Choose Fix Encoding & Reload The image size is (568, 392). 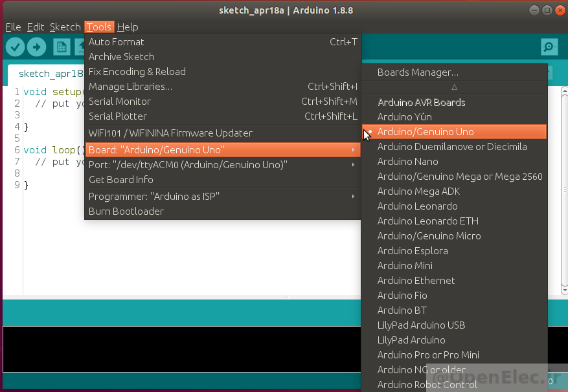223,72
